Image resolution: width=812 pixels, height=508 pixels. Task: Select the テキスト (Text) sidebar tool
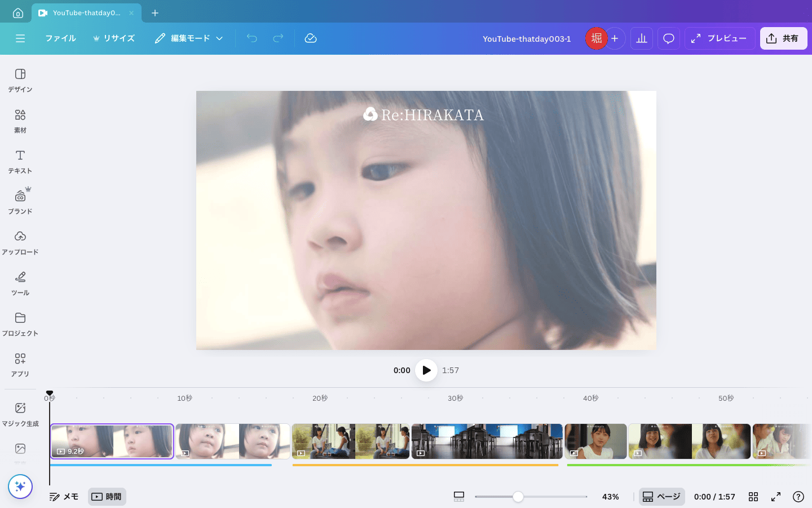pos(20,161)
